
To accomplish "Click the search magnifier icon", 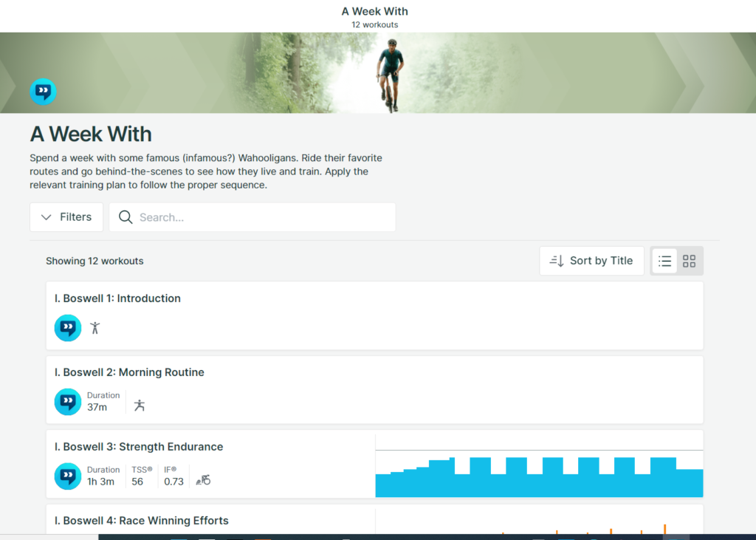I will click(x=126, y=217).
